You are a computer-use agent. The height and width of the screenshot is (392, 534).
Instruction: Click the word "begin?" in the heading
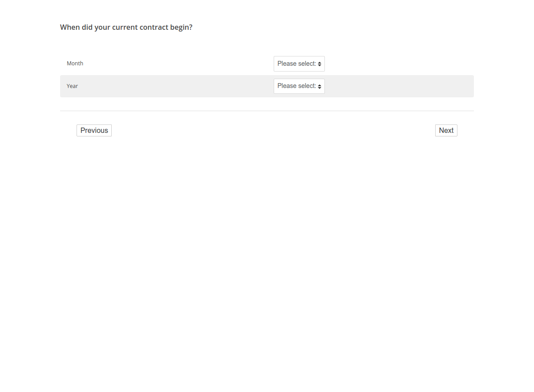click(x=181, y=27)
